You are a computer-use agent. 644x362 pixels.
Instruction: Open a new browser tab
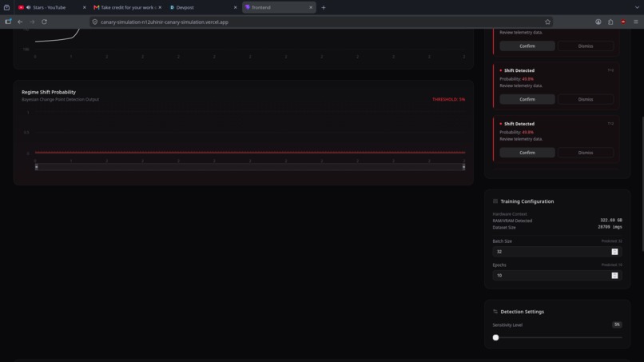(324, 7)
